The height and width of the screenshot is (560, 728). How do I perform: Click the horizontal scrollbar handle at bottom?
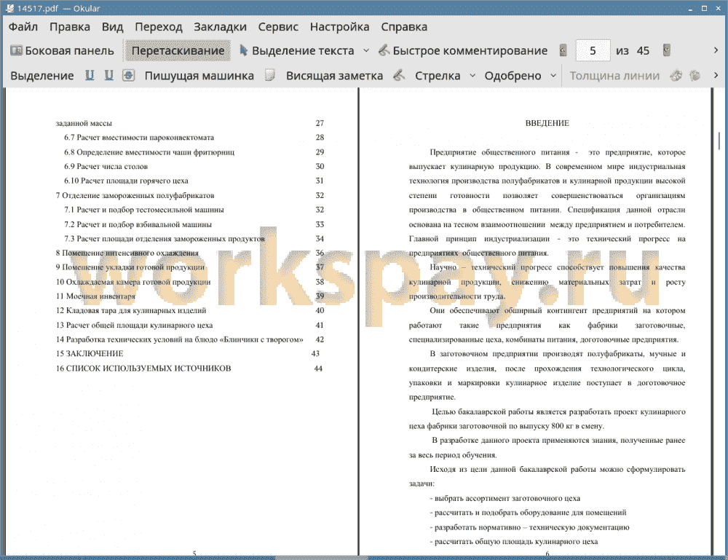321,558
